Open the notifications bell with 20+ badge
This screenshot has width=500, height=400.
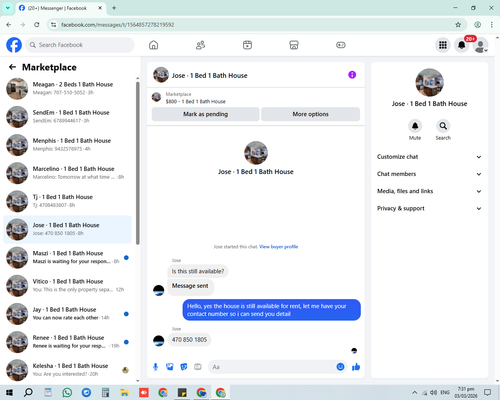tap(462, 45)
